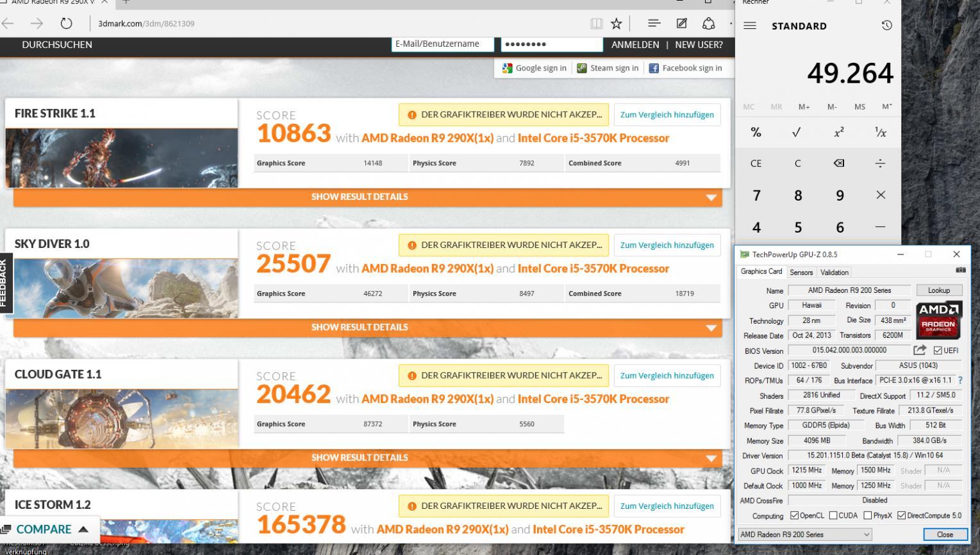This screenshot has width=980, height=555.
Task: Go back in the Edge browser
Action: 8,24
